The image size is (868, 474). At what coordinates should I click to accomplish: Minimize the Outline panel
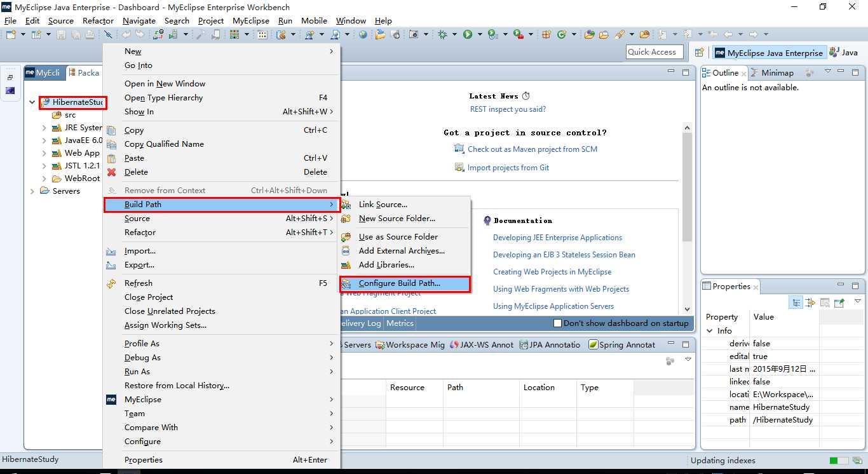(841, 71)
